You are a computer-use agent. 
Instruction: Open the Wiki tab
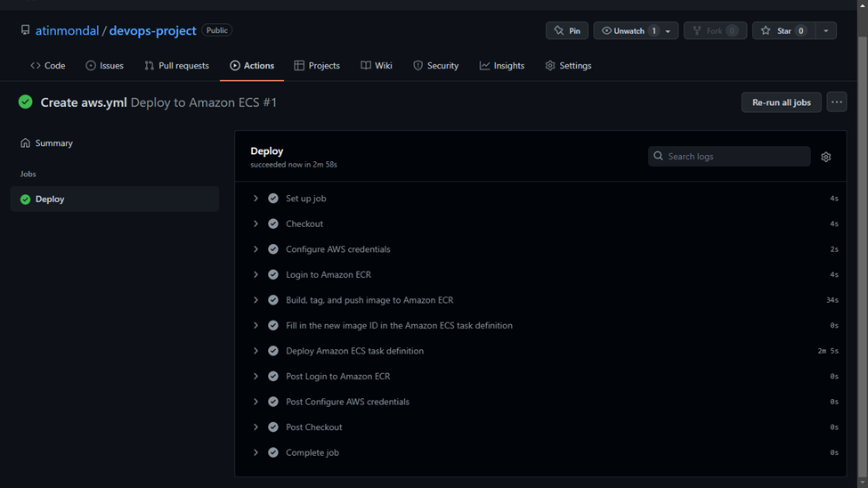(x=377, y=65)
